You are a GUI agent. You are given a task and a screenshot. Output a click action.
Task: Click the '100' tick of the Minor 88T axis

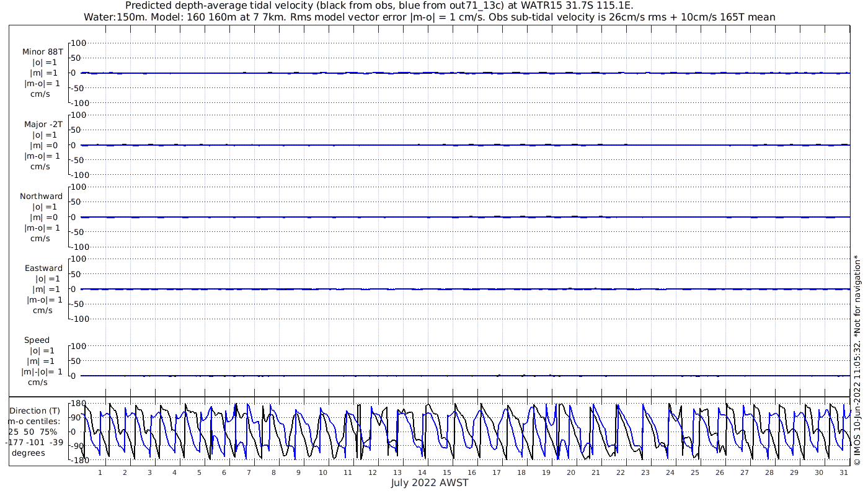point(78,43)
